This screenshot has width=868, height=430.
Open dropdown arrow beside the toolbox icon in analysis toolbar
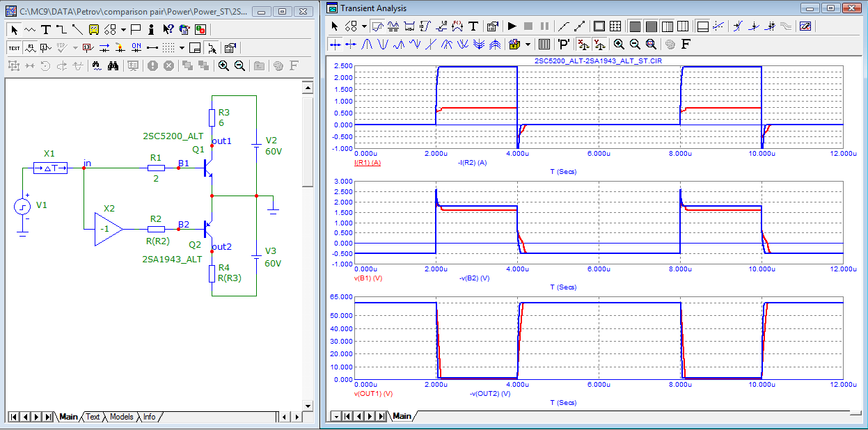point(528,45)
